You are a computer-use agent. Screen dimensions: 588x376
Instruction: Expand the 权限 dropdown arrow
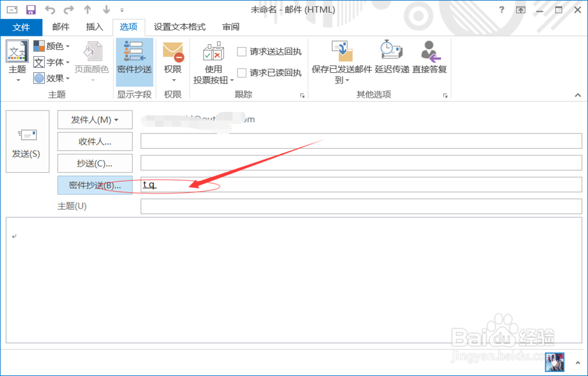173,80
